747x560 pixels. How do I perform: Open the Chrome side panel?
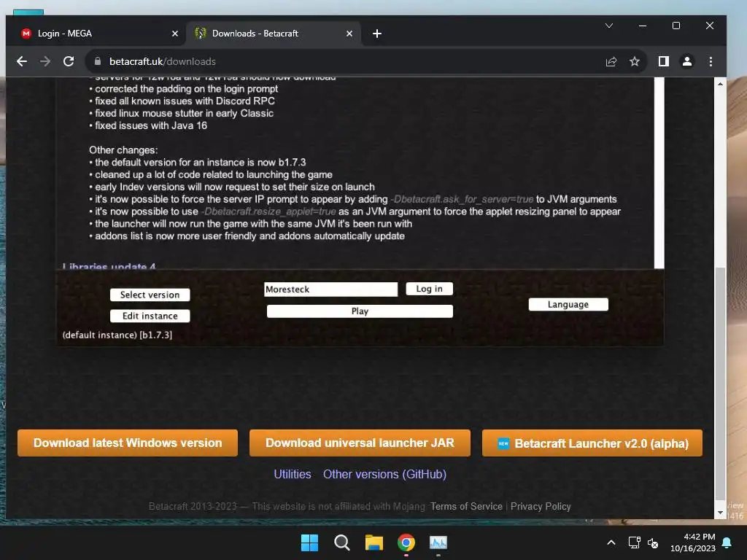(x=664, y=61)
